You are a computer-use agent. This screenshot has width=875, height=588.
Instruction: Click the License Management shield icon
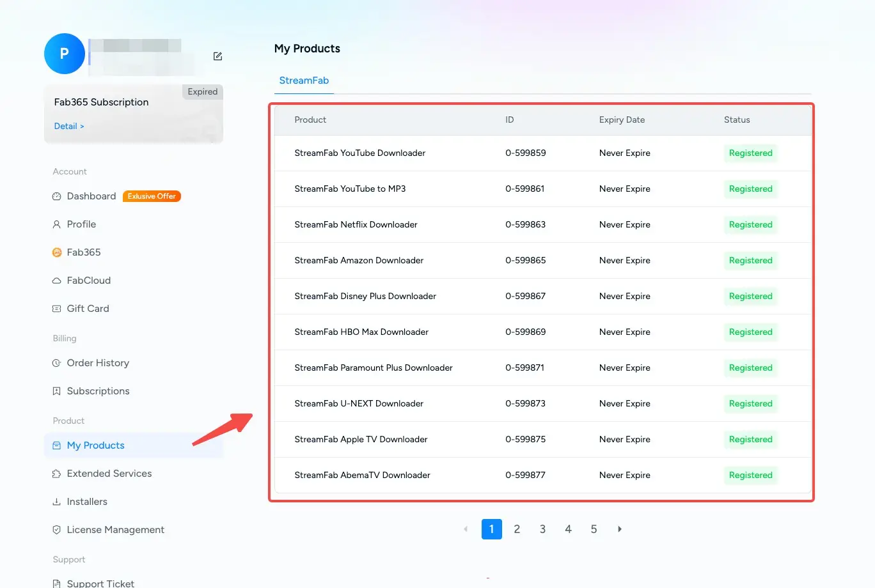pos(56,530)
